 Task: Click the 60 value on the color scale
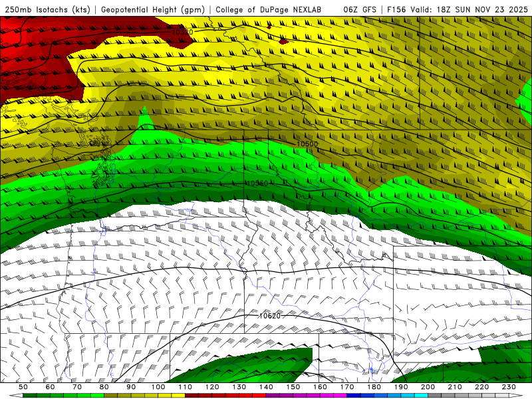[x=50, y=387]
